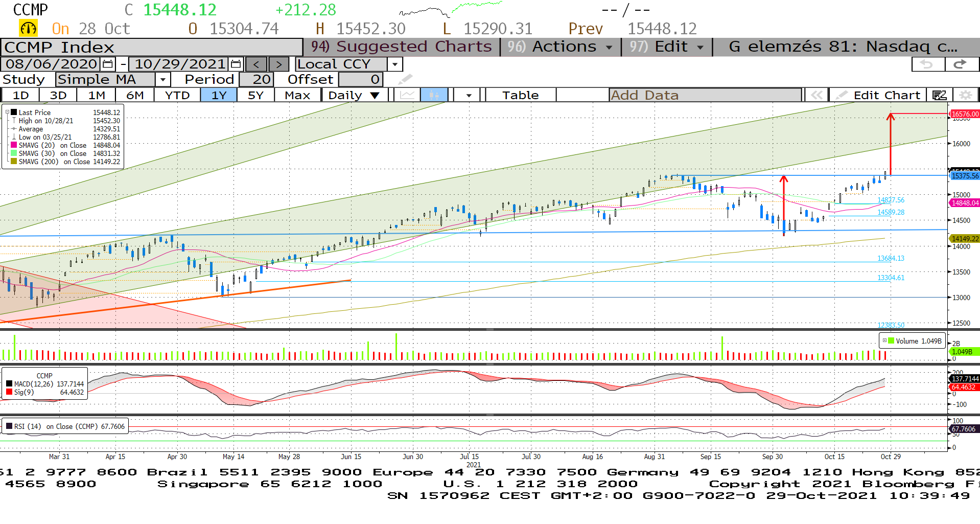Open the Simple MA study dropdown

tap(162, 79)
